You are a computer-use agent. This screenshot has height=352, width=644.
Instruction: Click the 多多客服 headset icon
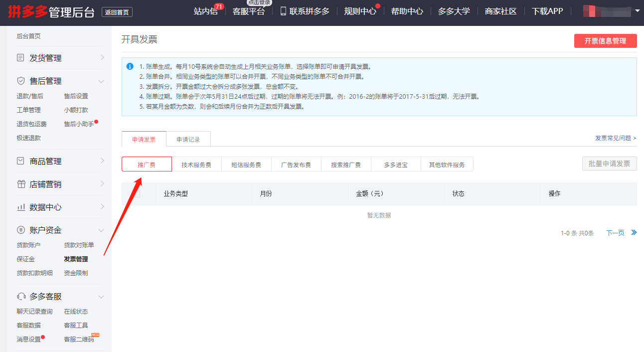pos(20,296)
